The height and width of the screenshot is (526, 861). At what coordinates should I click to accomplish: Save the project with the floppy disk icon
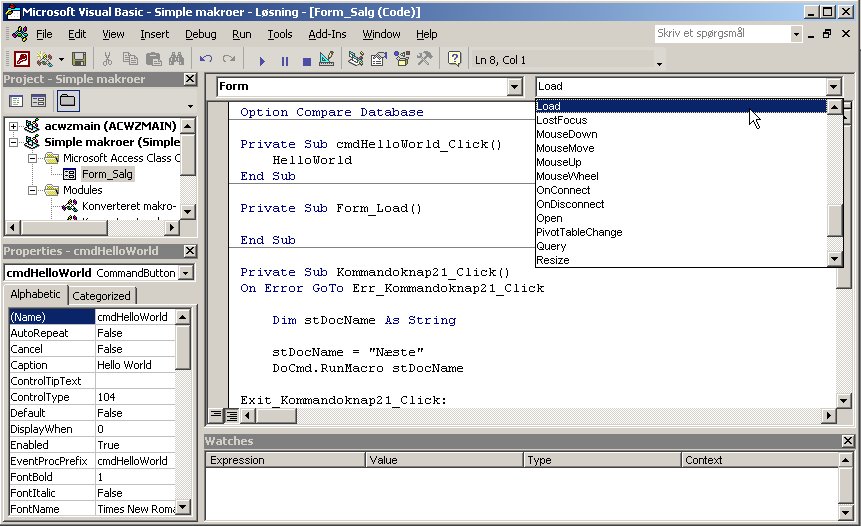tap(78, 60)
